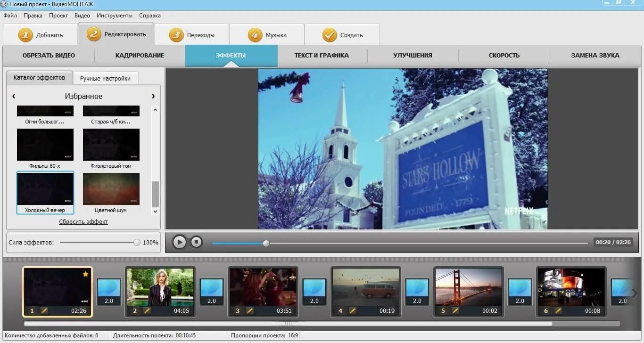Open transition between clips 1 and 2
644x343 pixels.
[109, 292]
